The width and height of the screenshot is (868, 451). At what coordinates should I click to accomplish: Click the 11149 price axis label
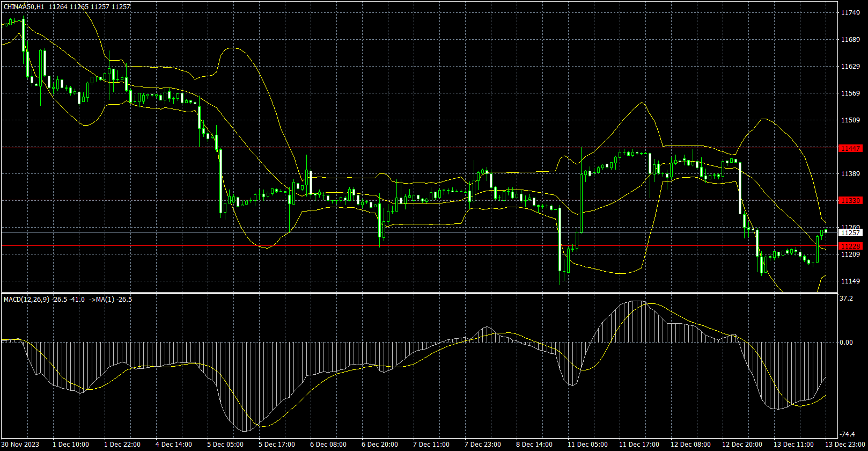(x=851, y=281)
